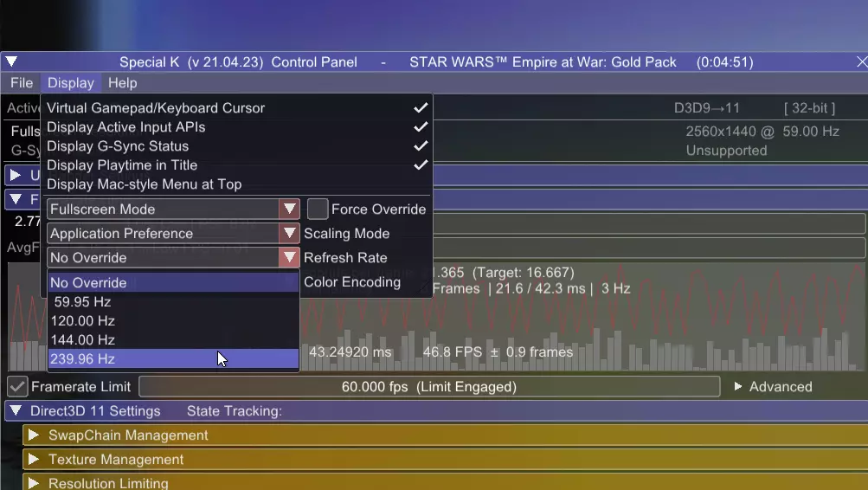
Task: Click the 32-bit label
Action: point(809,108)
